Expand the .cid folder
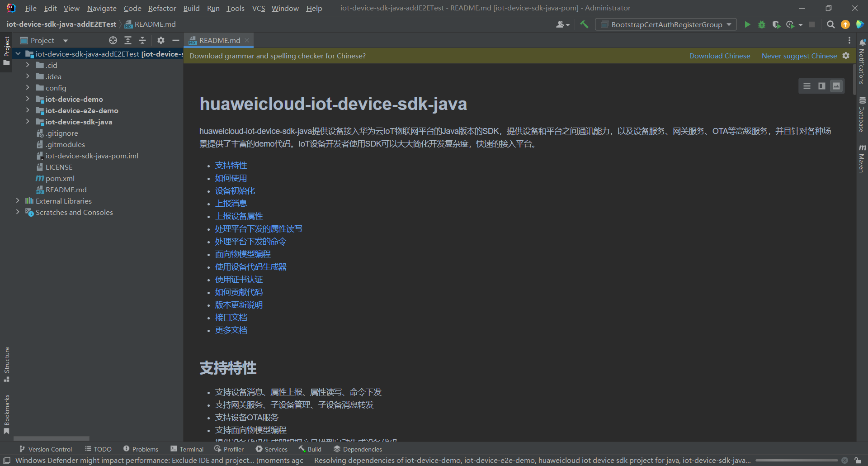The width and height of the screenshot is (868, 466). click(x=28, y=65)
